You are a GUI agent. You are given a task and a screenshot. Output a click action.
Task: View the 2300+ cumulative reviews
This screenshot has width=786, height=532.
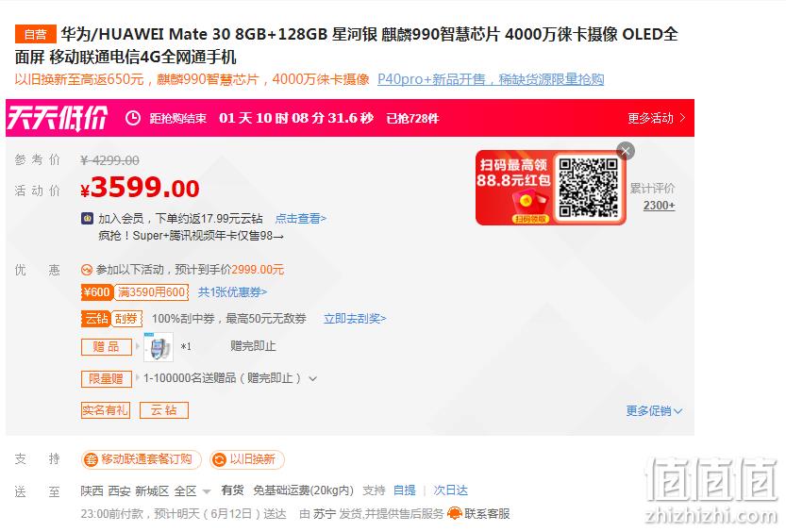pyautogui.click(x=659, y=206)
